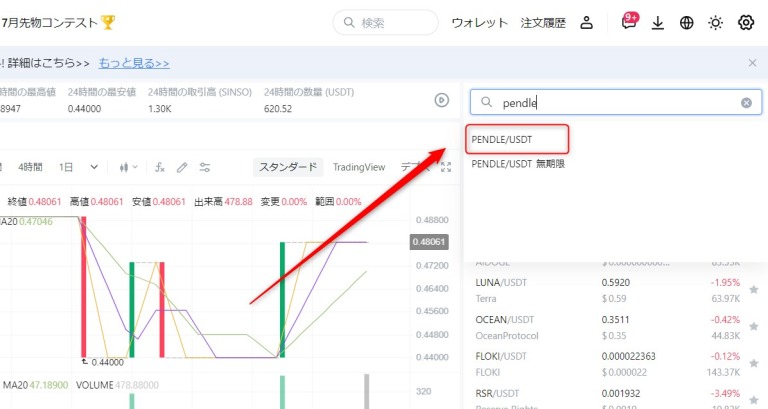This screenshot has width=768, height=409.
Task: Open the chat messages icon with 9+ badge
Action: [629, 22]
